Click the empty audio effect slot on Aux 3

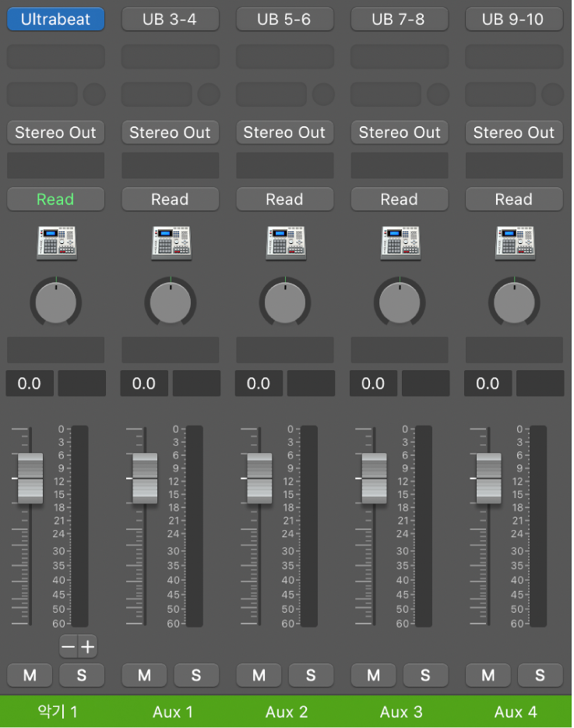[400, 57]
